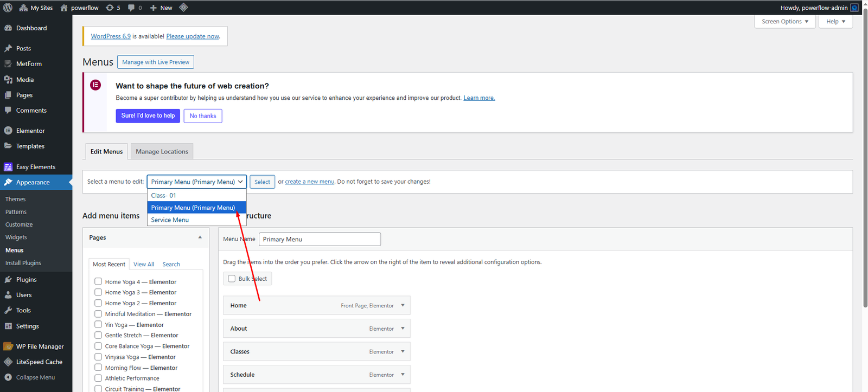The image size is (868, 392).
Task: Tick the Mindful Meditation — Elementor checkbox
Action: tap(98, 314)
